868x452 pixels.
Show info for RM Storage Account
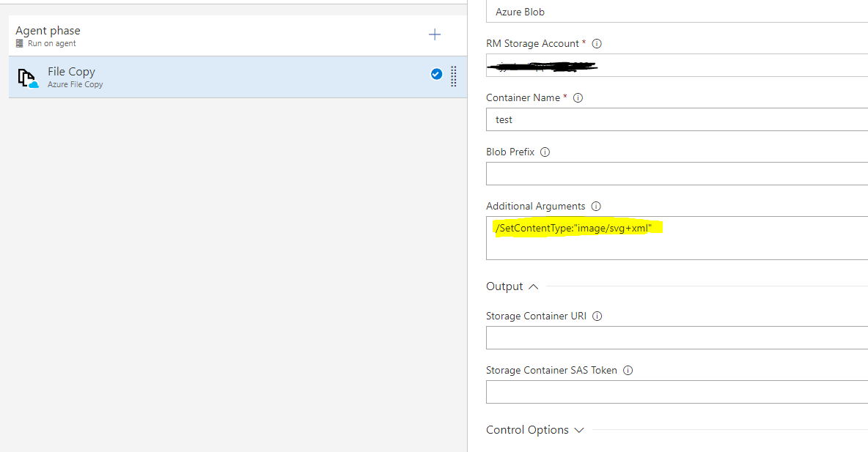coord(597,44)
